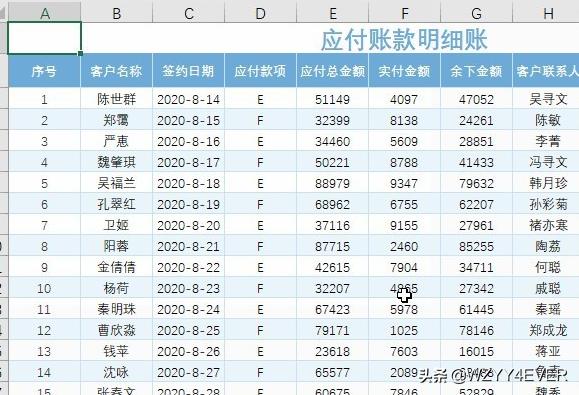Select customer name cell 郑霭
579x395 pixels.
click(116, 120)
